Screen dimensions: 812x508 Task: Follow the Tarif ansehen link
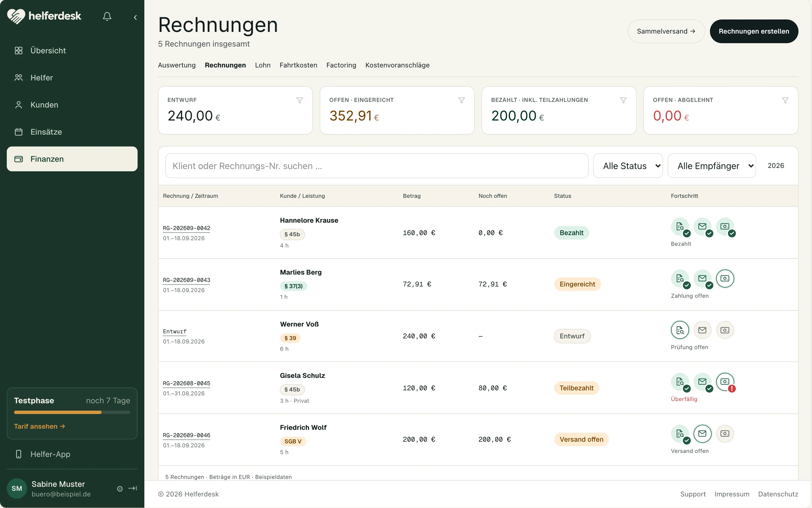39,426
